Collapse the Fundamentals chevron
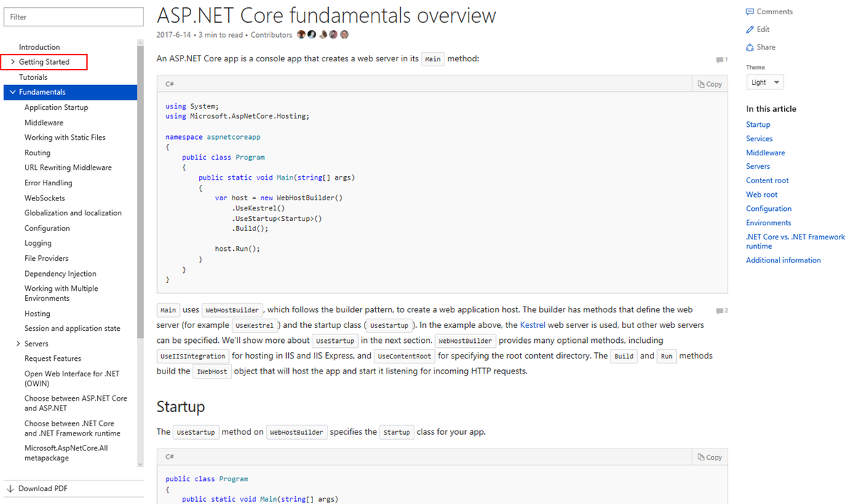Viewport: 856px width, 504px height. [x=13, y=92]
